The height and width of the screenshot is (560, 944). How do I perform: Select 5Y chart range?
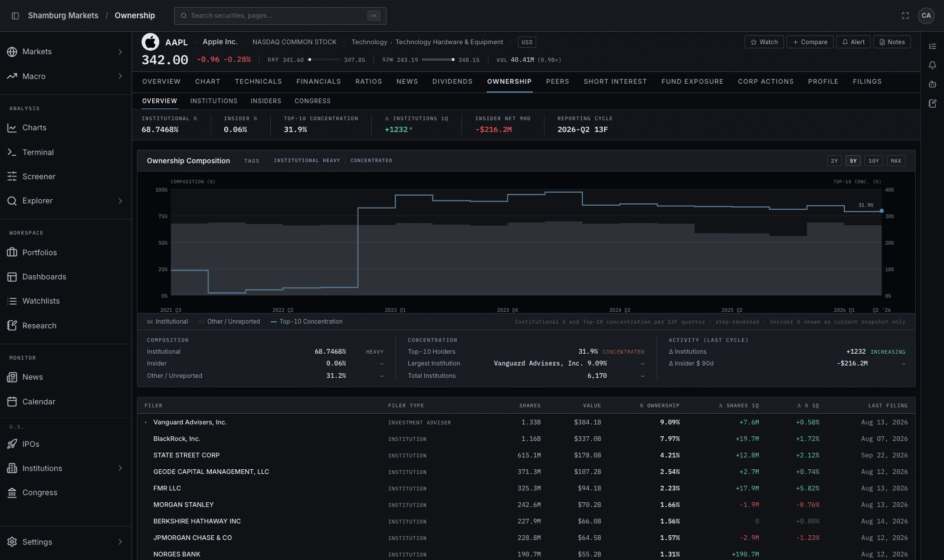tap(853, 161)
